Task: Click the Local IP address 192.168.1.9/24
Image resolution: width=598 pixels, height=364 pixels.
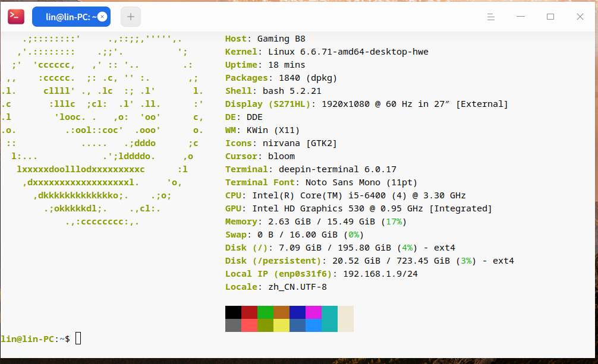Action: [x=380, y=274]
